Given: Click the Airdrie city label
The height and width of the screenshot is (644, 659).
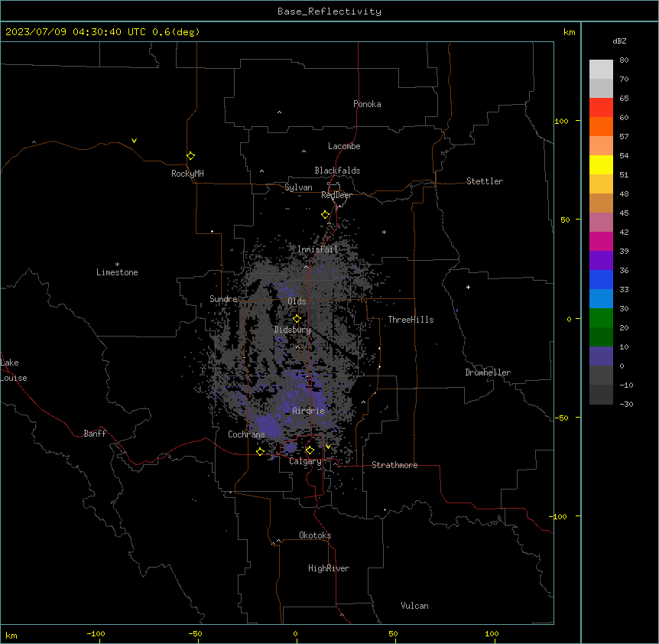Looking at the screenshot, I should click(x=308, y=411).
